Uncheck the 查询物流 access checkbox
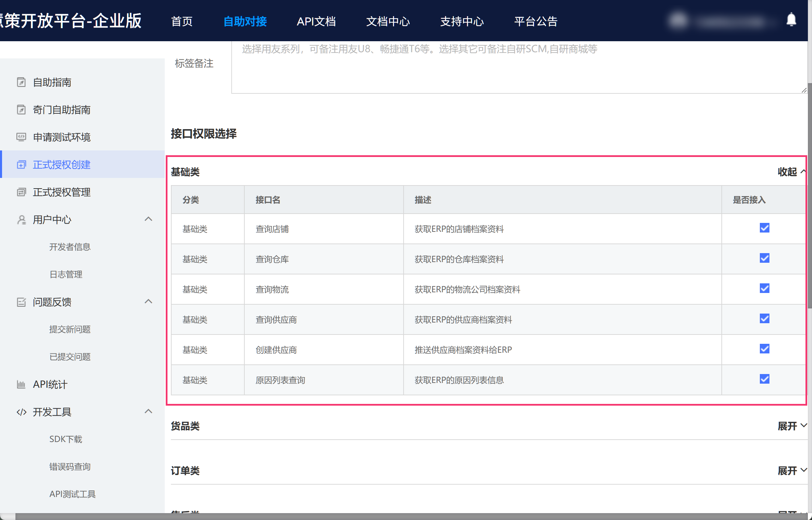Viewport: 812px width, 520px height. click(x=764, y=289)
